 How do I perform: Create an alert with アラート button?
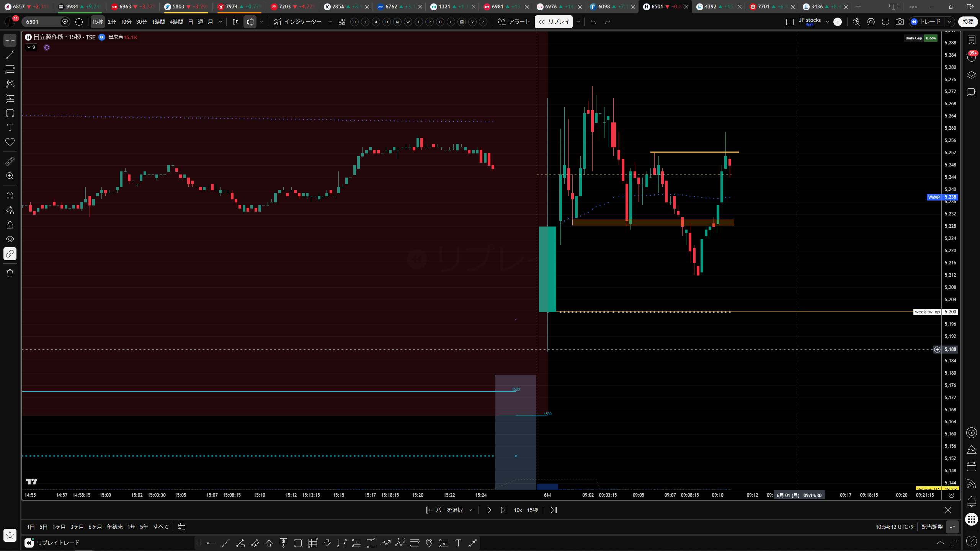(x=514, y=22)
